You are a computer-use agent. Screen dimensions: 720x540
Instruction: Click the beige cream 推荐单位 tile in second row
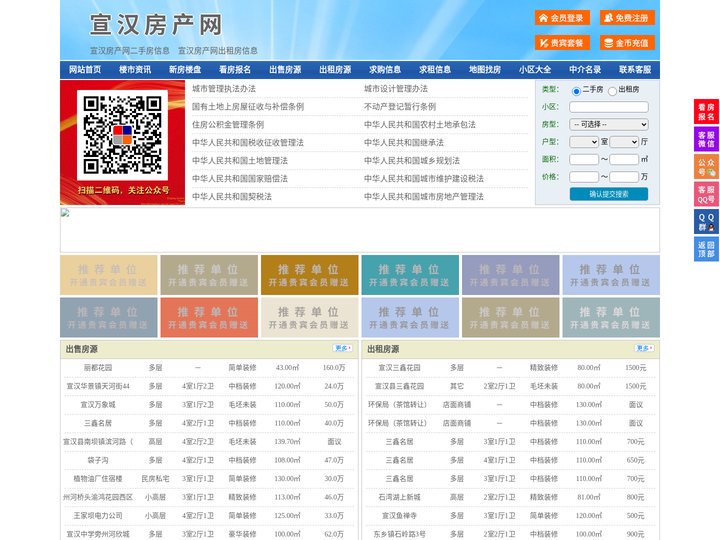pyautogui.click(x=309, y=317)
